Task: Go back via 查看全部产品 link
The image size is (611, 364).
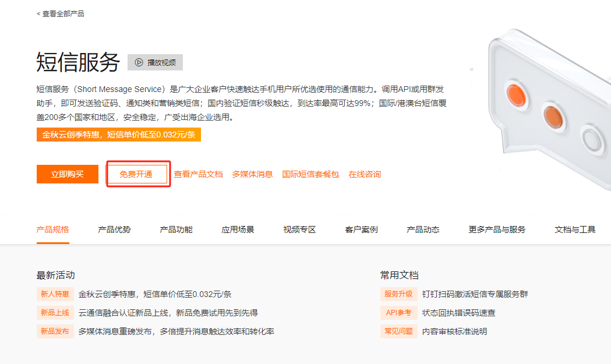Action: point(61,13)
